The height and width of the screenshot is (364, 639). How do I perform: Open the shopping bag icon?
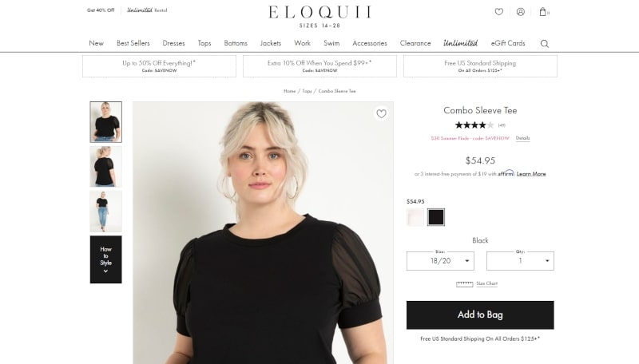click(x=543, y=12)
